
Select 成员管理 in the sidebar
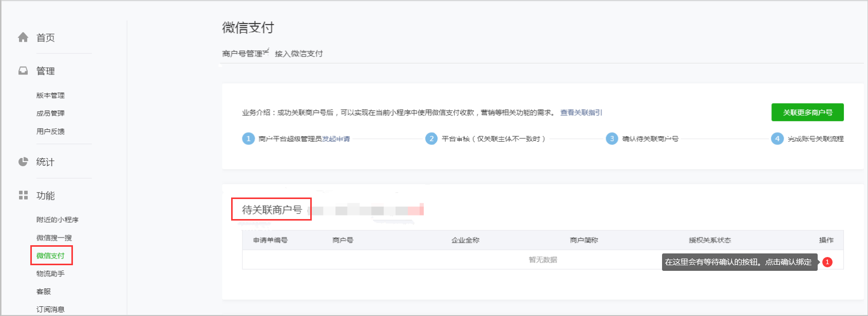pyautogui.click(x=50, y=113)
